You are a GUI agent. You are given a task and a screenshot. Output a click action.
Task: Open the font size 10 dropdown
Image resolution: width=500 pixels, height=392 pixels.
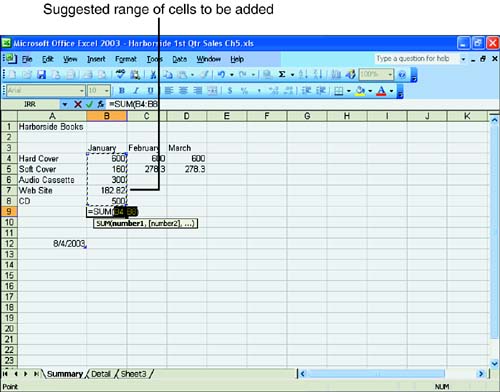point(107,91)
